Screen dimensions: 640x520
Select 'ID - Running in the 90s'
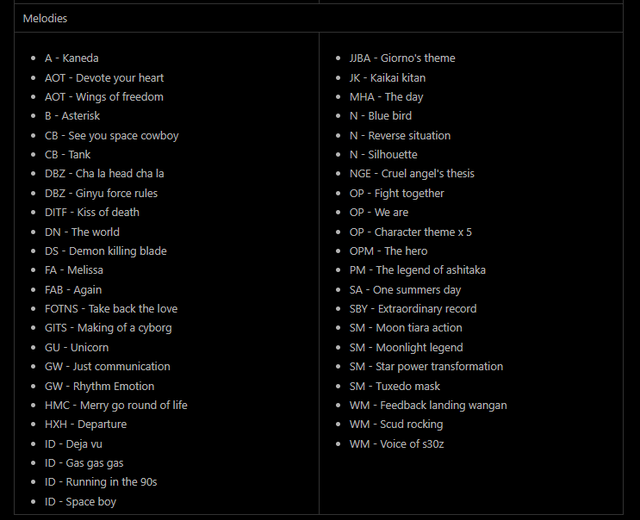101,482
